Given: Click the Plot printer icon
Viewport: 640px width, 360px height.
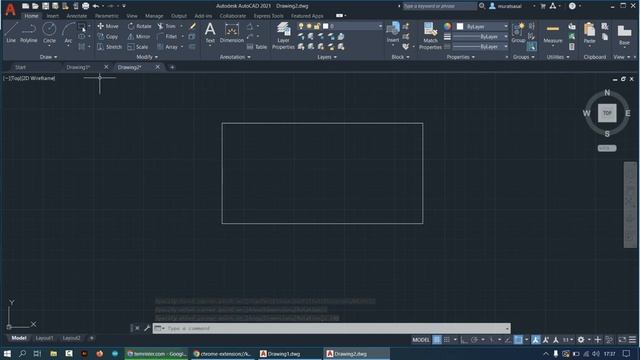Looking at the screenshot, I should [85, 6].
